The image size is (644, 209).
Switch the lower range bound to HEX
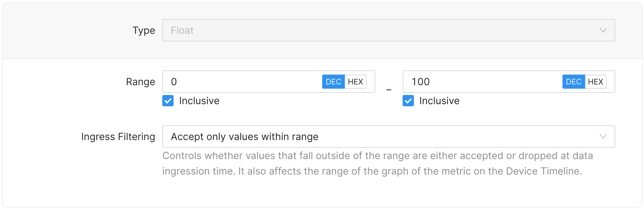point(356,82)
